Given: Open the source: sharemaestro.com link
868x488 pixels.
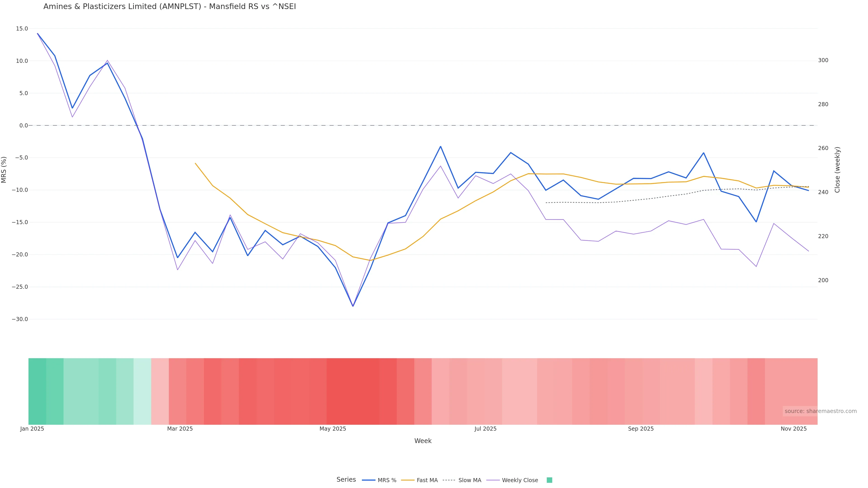Looking at the screenshot, I should 821,411.
